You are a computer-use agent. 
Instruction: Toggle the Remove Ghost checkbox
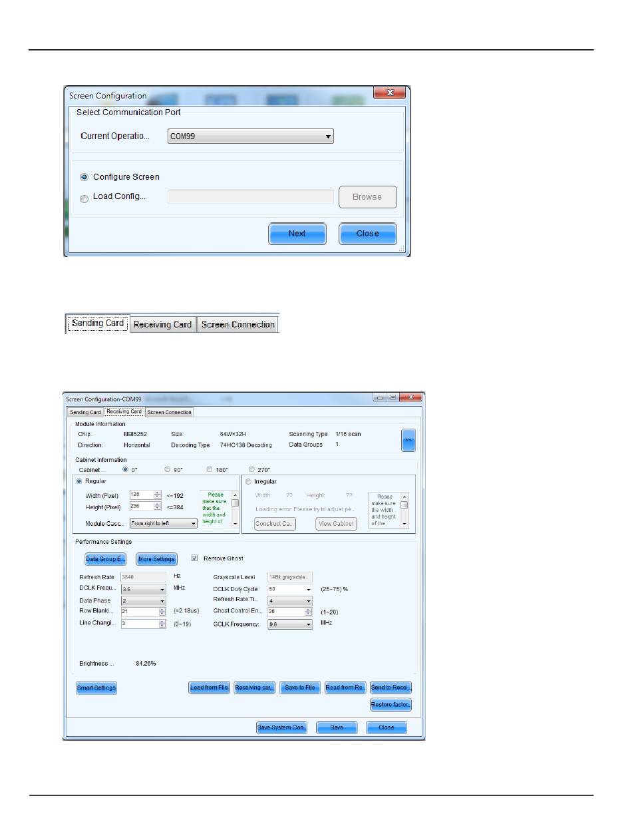(x=195, y=558)
